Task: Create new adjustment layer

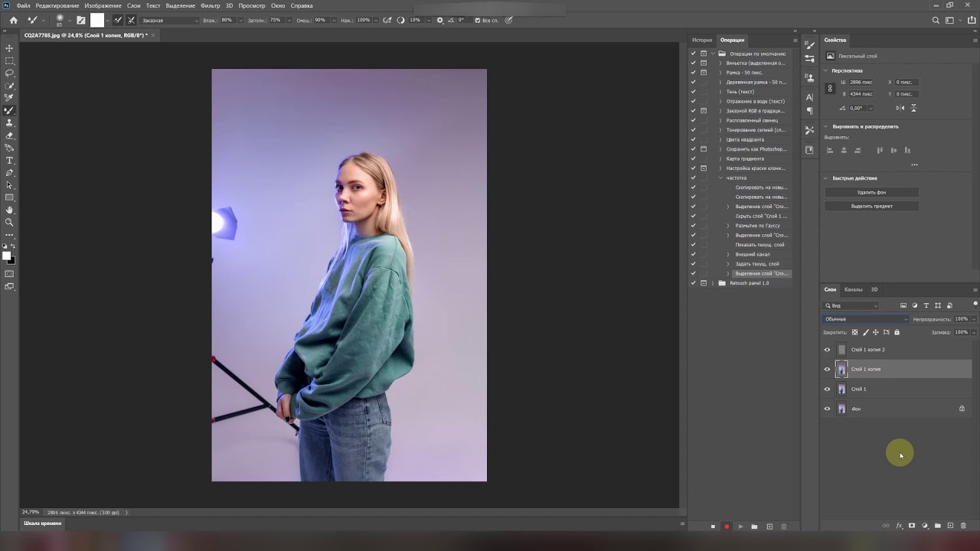Action: (925, 526)
